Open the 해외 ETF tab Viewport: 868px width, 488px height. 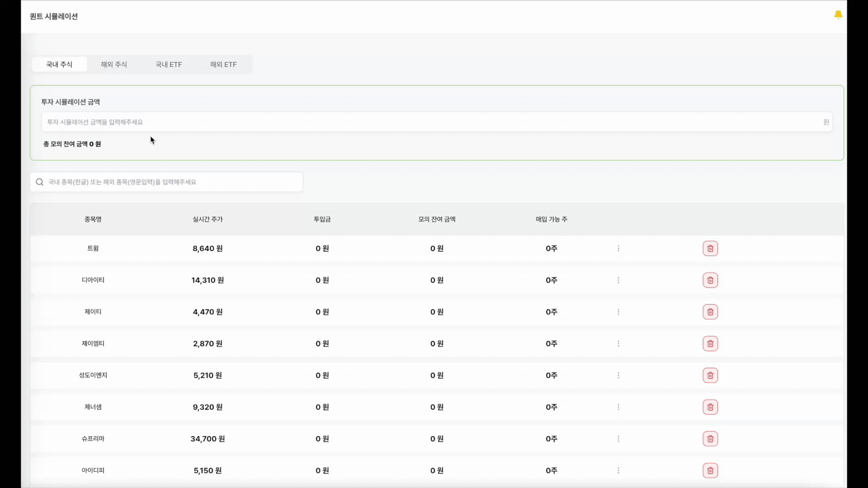[x=223, y=65]
